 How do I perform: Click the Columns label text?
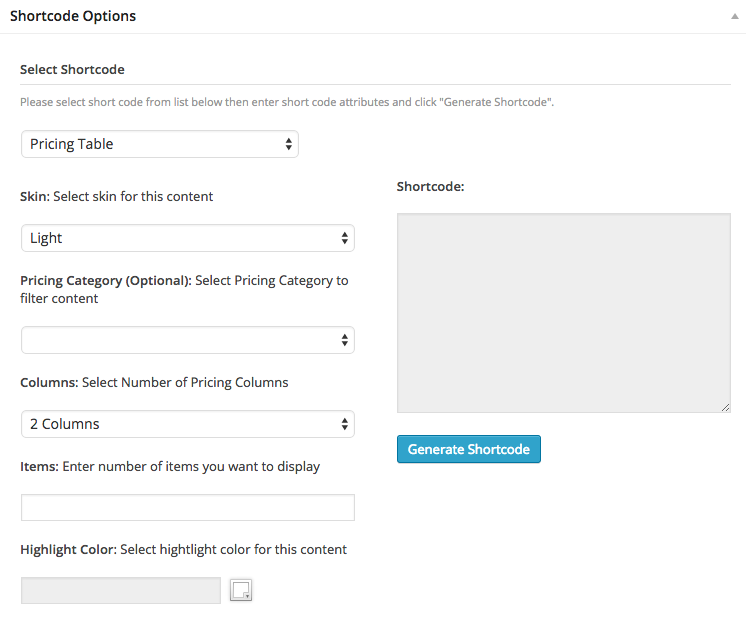48,382
